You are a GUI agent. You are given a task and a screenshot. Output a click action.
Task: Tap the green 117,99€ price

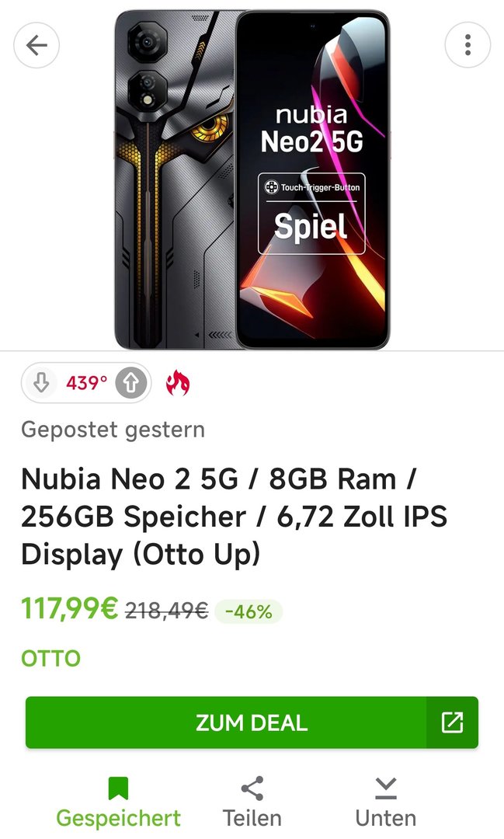tap(69, 610)
